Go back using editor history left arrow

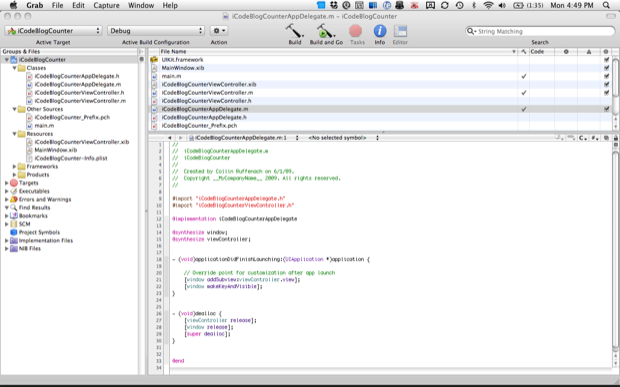[x=169, y=138]
